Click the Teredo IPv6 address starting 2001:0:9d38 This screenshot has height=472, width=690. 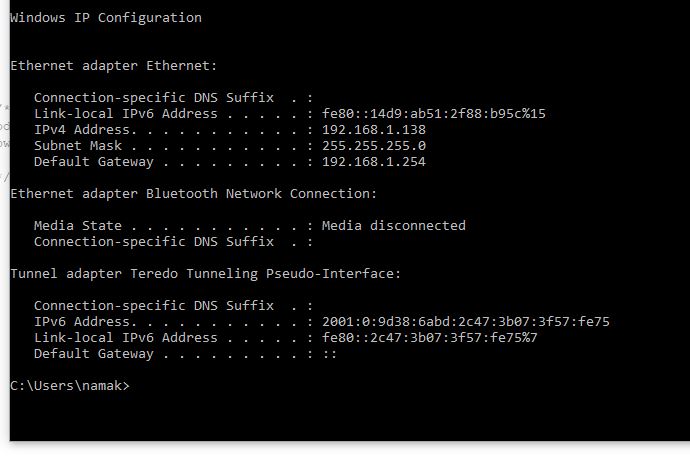click(x=466, y=322)
